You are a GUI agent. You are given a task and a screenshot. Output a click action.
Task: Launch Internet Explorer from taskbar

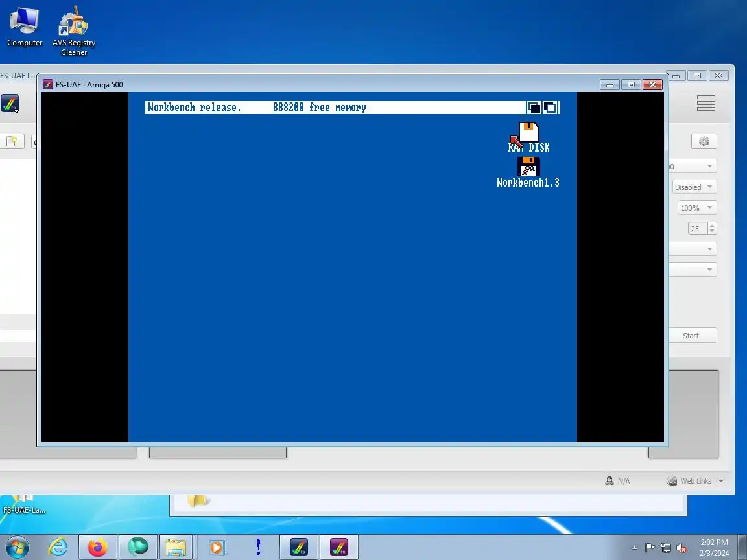(58, 547)
